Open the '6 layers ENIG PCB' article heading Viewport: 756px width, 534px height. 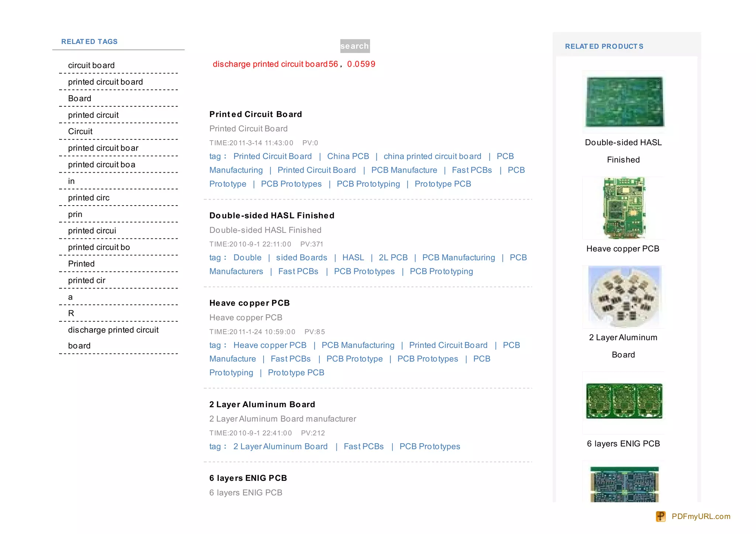tap(248, 478)
